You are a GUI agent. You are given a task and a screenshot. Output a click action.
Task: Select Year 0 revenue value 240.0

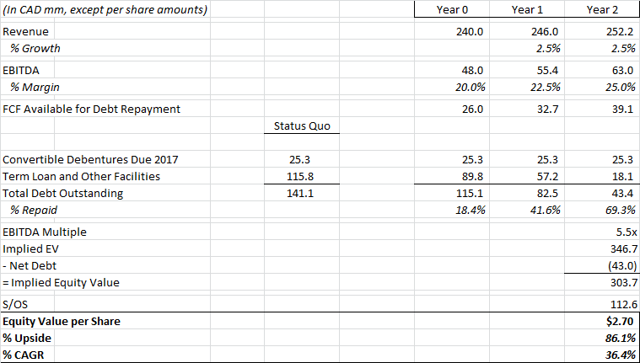point(469,31)
